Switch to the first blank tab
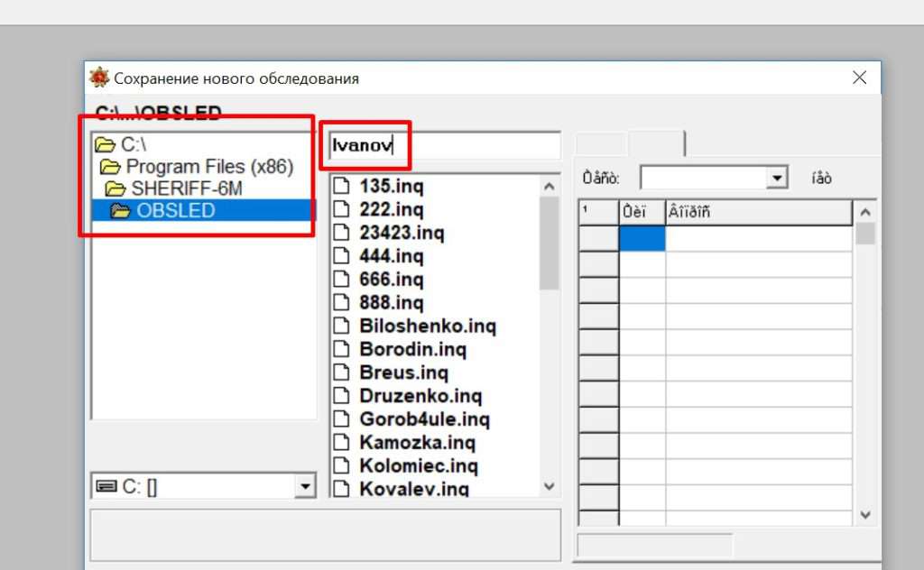 (600, 143)
